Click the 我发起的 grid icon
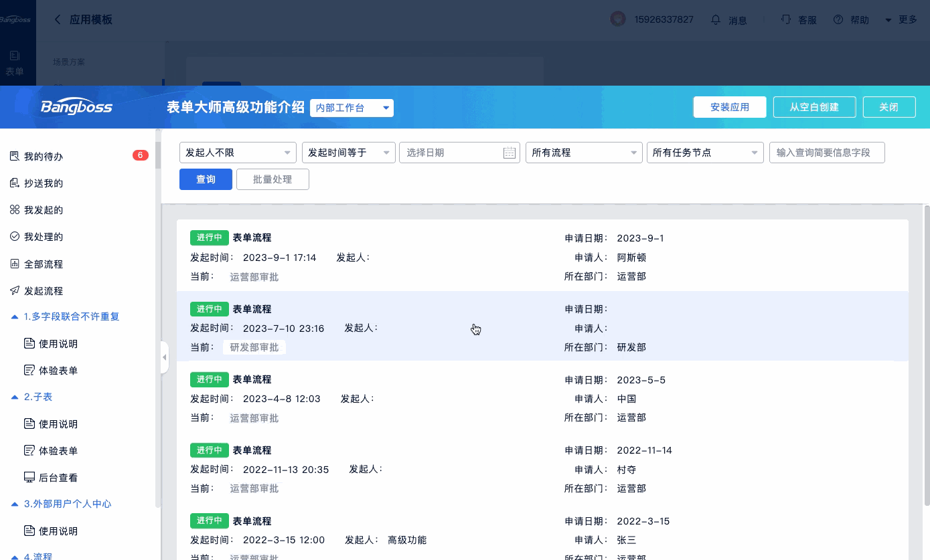This screenshot has width=930, height=560. (15, 210)
